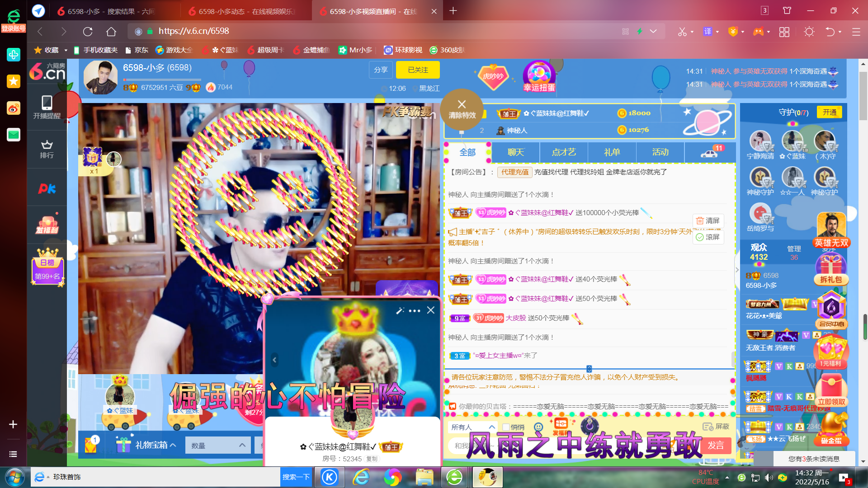This screenshot has width=868, height=488.
Task: Open the game controller icon in toolbar
Action: click(x=758, y=32)
